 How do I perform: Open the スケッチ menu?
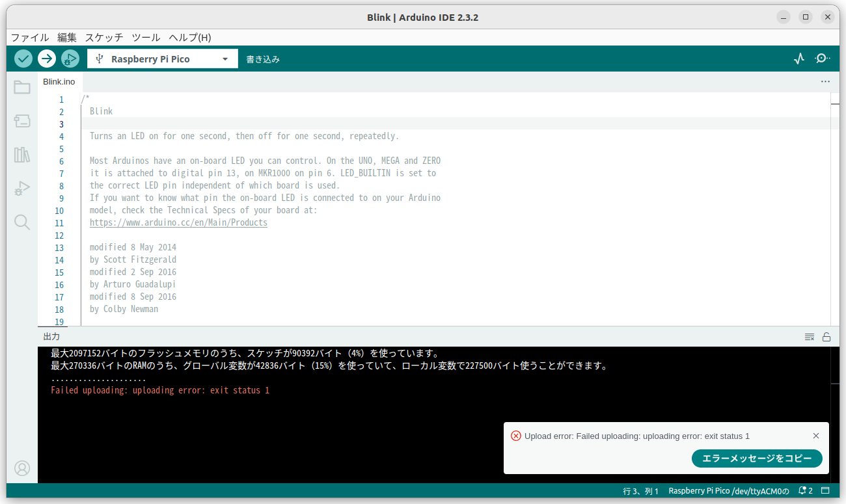pyautogui.click(x=103, y=38)
